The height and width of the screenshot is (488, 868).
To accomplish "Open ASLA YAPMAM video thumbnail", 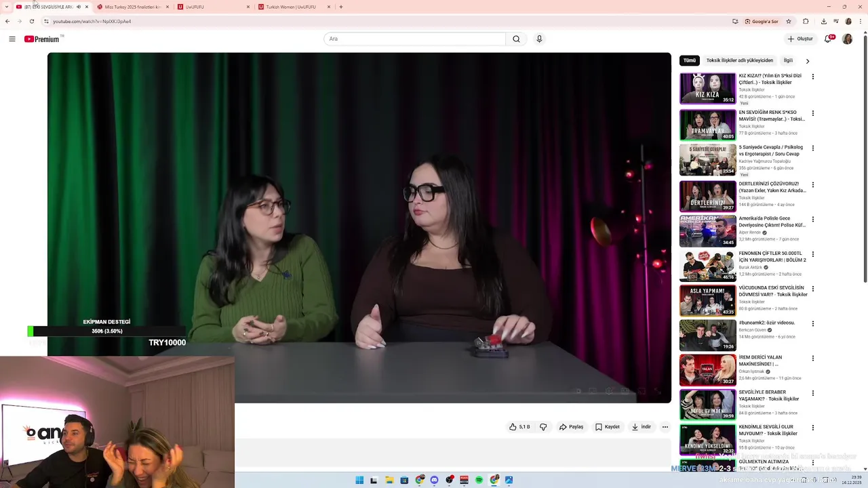I will click(x=708, y=300).
